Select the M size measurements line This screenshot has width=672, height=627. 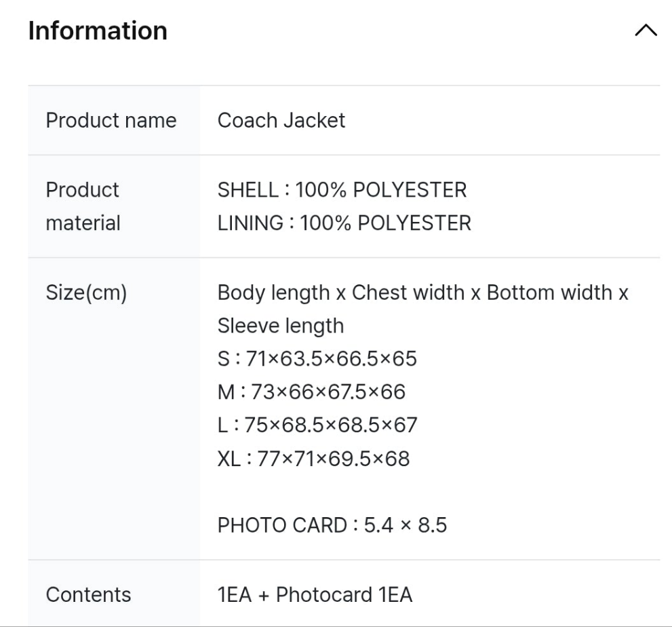311,392
